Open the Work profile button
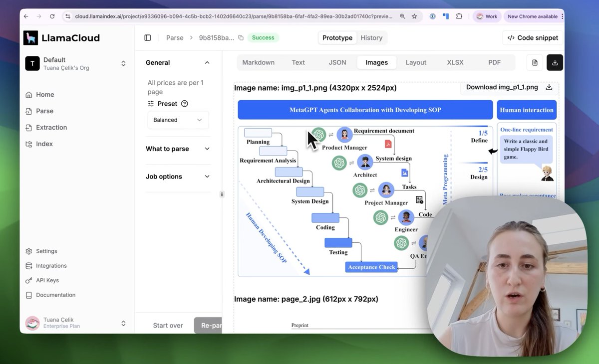Screen dimensions: 599x364 point(487,16)
